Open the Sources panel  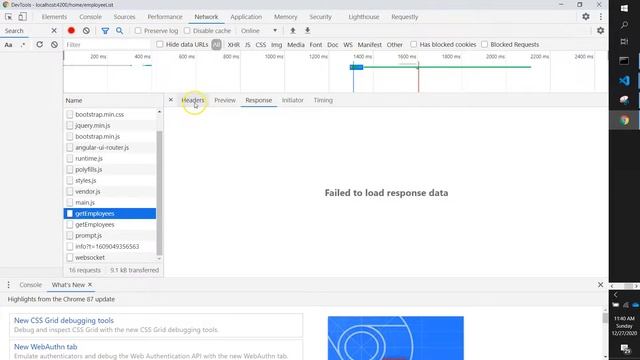point(124,17)
